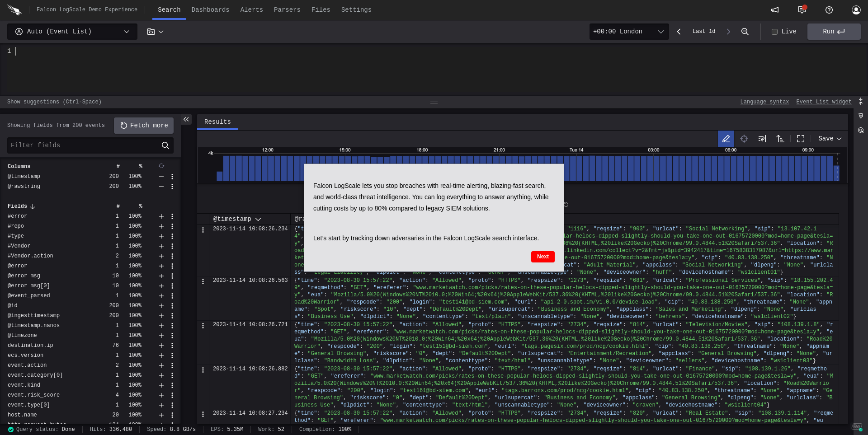This screenshot has width=868, height=435.
Task: Click the search magnifier in Filter fields
Action: click(x=165, y=145)
